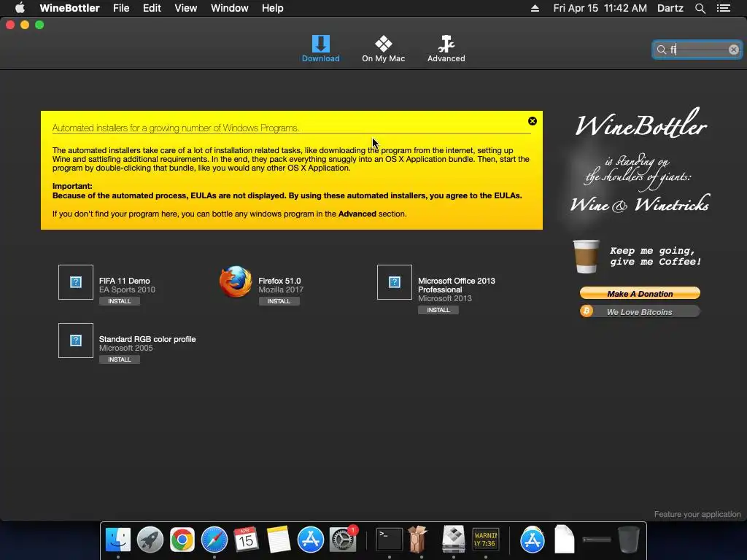Open the Apple menu
Screen dimensions: 747x560
20,8
